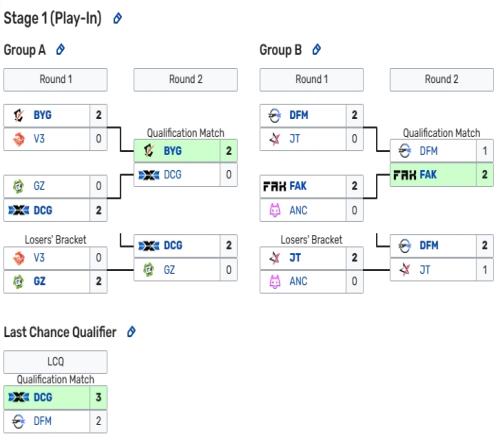Open FAK team link in Group B Round 1

pyautogui.click(x=298, y=186)
